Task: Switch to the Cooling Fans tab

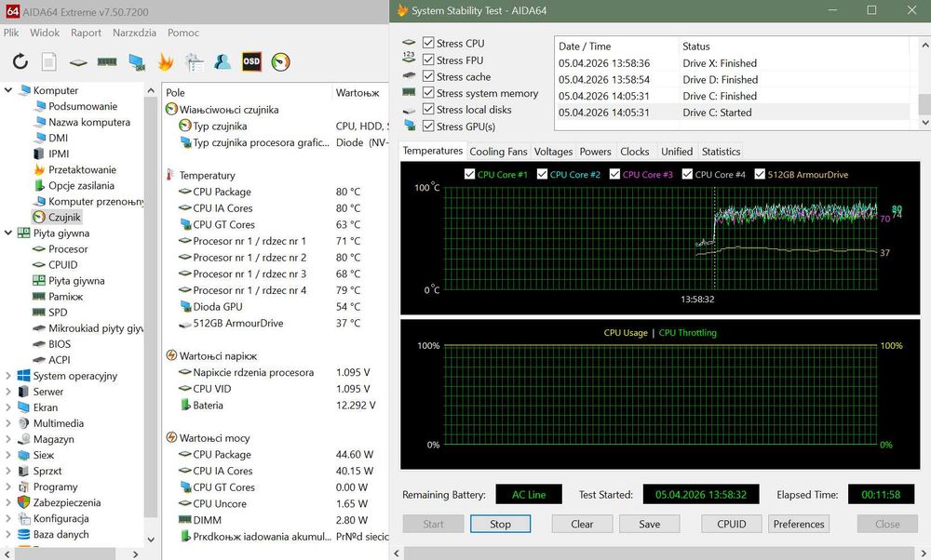Action: click(498, 152)
